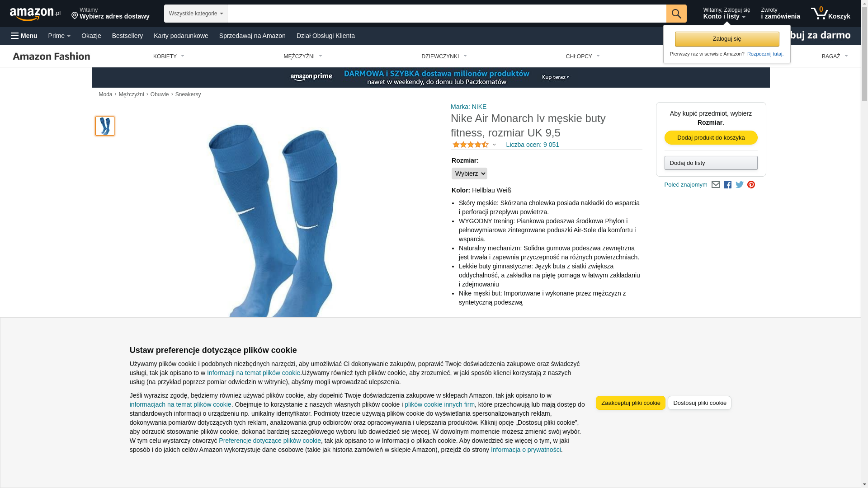Open Wszystkie kategorie search dropdown
Image resolution: width=868 pixels, height=488 pixels.
coord(196,14)
